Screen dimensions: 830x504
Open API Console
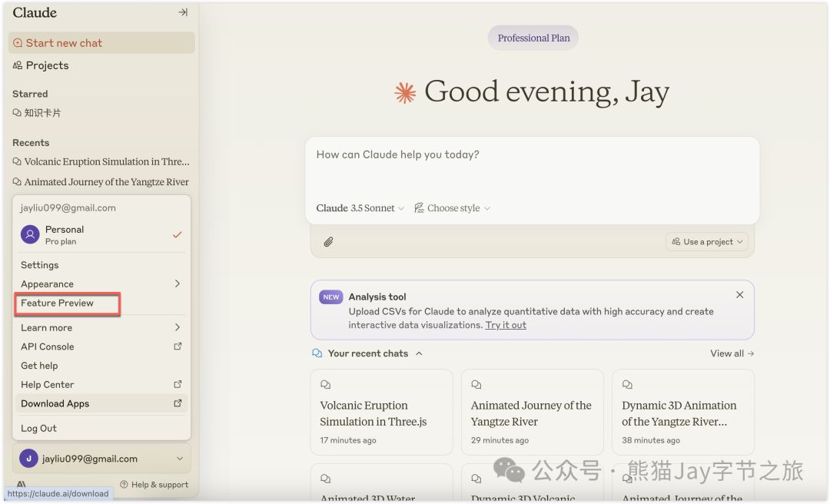click(x=101, y=346)
